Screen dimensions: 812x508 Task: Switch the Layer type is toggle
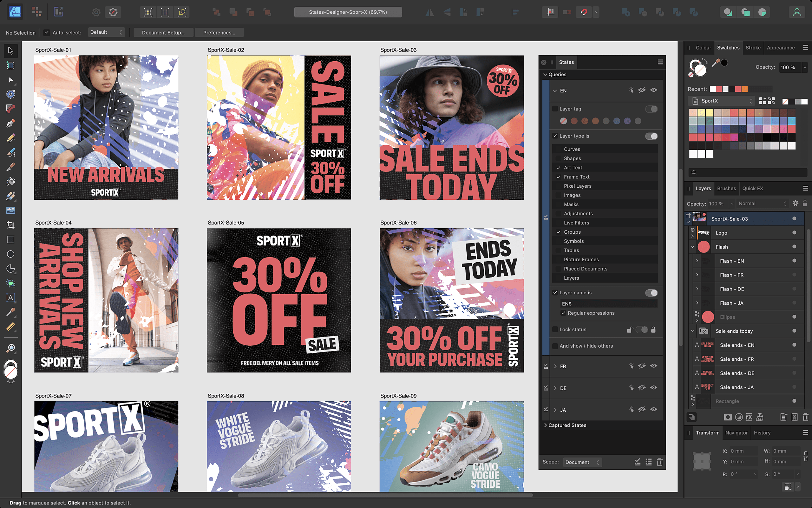pyautogui.click(x=651, y=136)
